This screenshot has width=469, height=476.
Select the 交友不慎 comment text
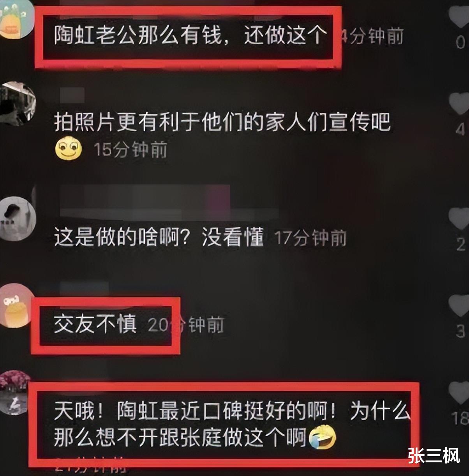click(95, 324)
